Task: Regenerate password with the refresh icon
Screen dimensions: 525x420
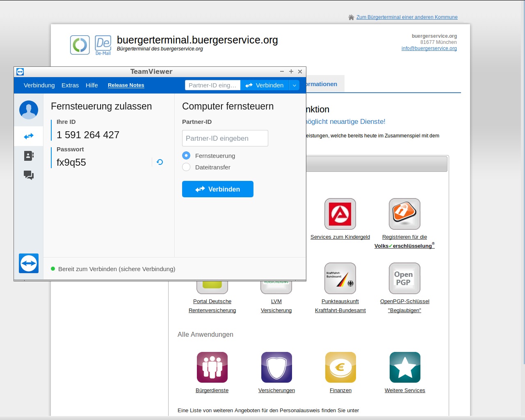Action: click(160, 162)
